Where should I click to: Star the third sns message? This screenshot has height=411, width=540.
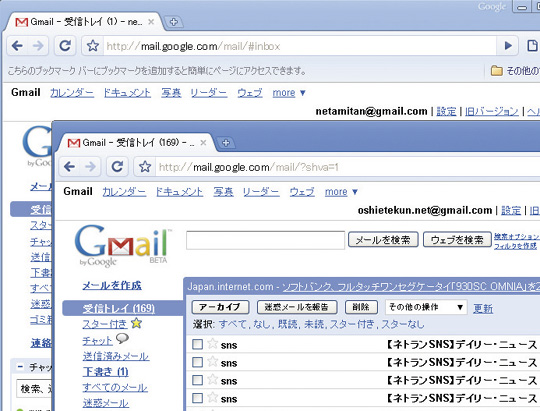pyautogui.click(x=213, y=379)
